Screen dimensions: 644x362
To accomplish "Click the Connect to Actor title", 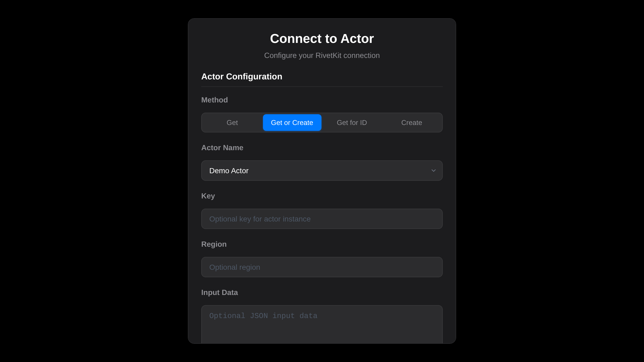I will 322,39.
